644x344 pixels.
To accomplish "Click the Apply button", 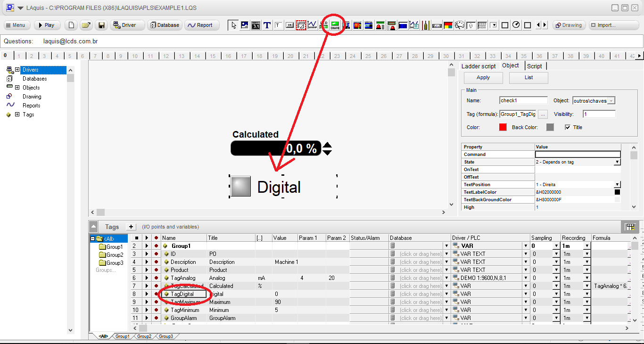I will (483, 77).
